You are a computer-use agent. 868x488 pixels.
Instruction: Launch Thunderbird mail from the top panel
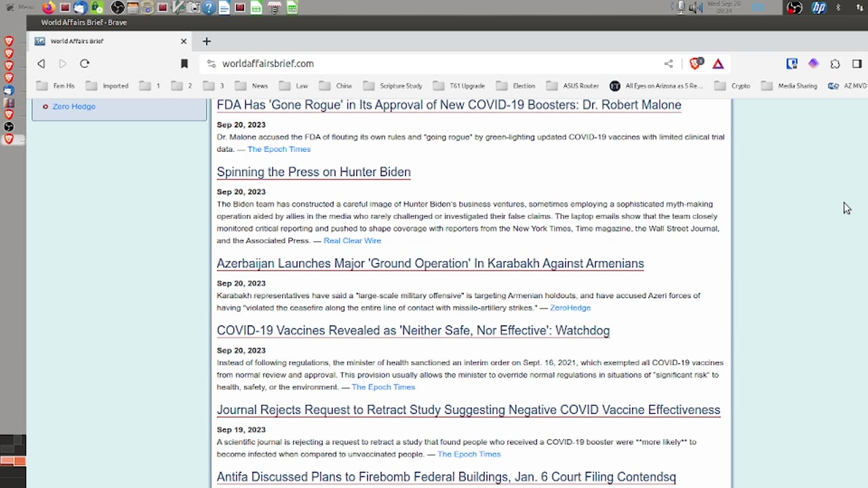pyautogui.click(x=81, y=7)
